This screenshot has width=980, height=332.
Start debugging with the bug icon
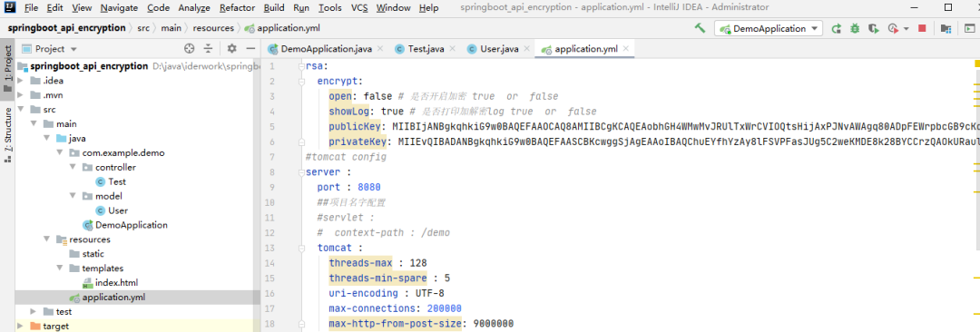coord(855,28)
